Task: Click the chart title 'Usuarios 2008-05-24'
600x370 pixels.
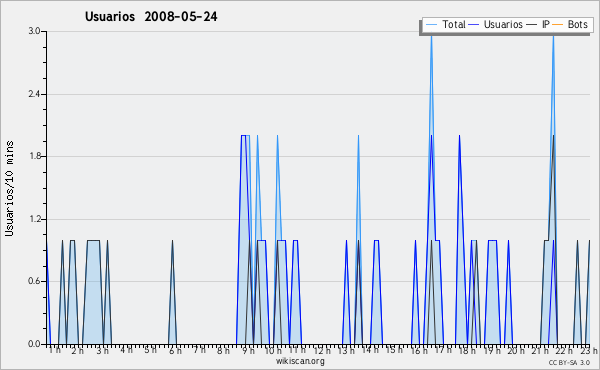Action: click(151, 17)
